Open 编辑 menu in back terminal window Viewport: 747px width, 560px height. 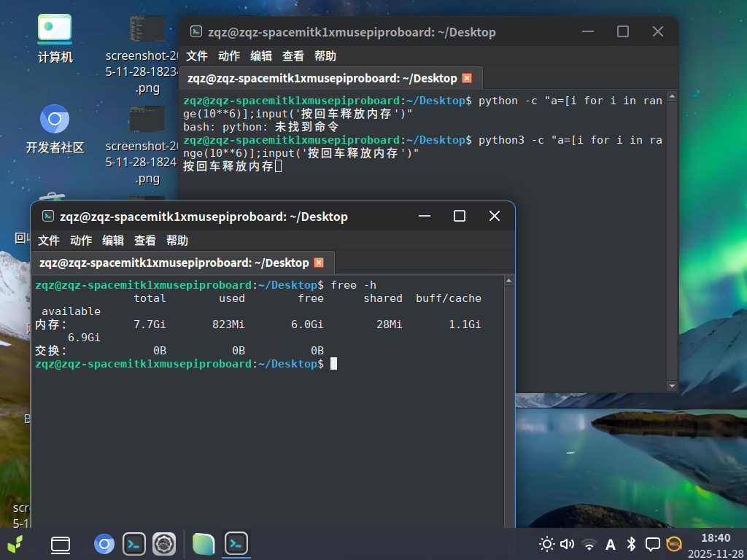(x=261, y=56)
